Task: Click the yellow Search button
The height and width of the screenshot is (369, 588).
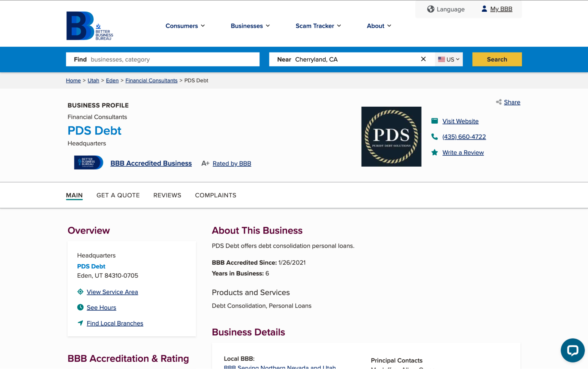Action: [x=497, y=59]
